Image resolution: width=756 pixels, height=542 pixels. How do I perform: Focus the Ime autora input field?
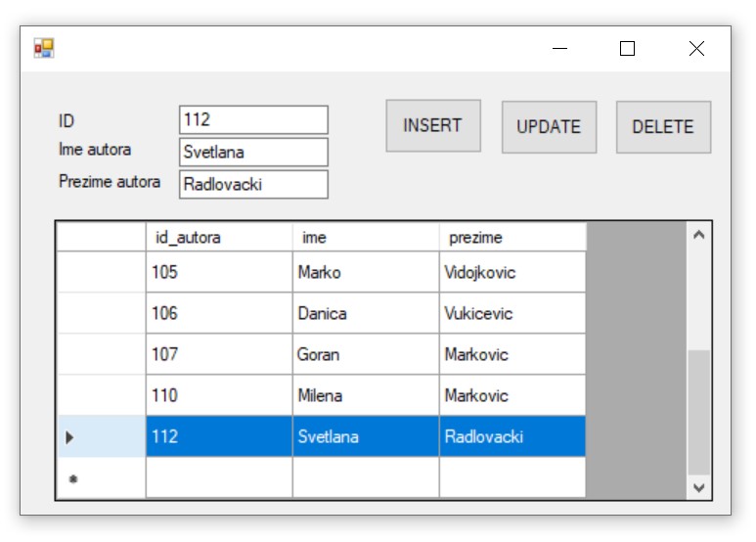pyautogui.click(x=253, y=153)
